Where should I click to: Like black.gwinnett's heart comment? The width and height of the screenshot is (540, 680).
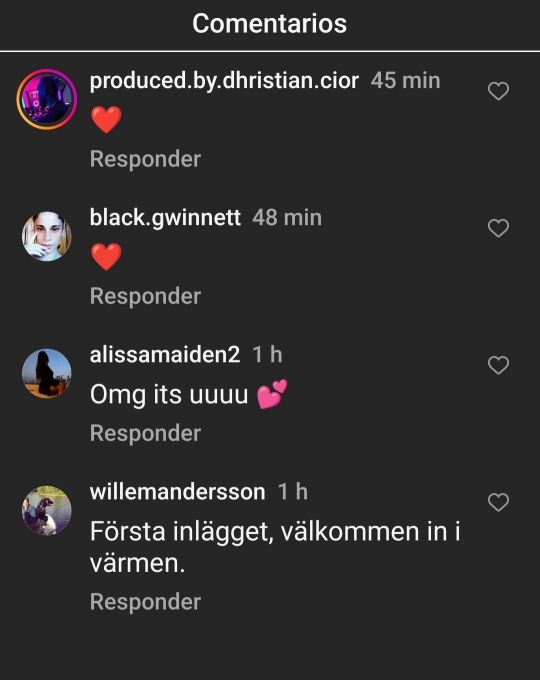(498, 228)
